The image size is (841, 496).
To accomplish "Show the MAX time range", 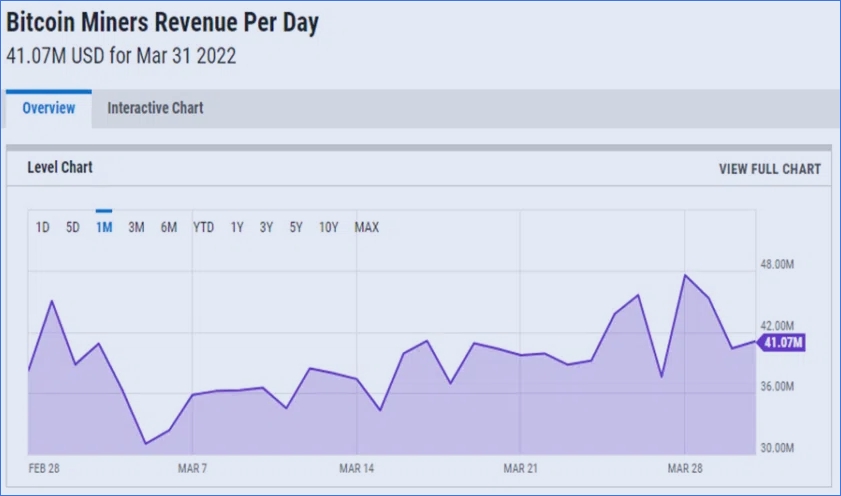I will click(x=367, y=227).
